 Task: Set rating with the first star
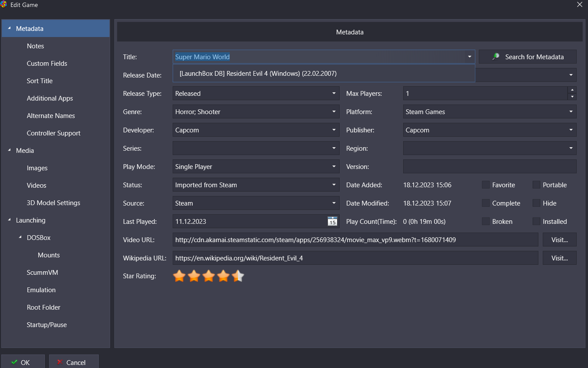[x=179, y=276]
